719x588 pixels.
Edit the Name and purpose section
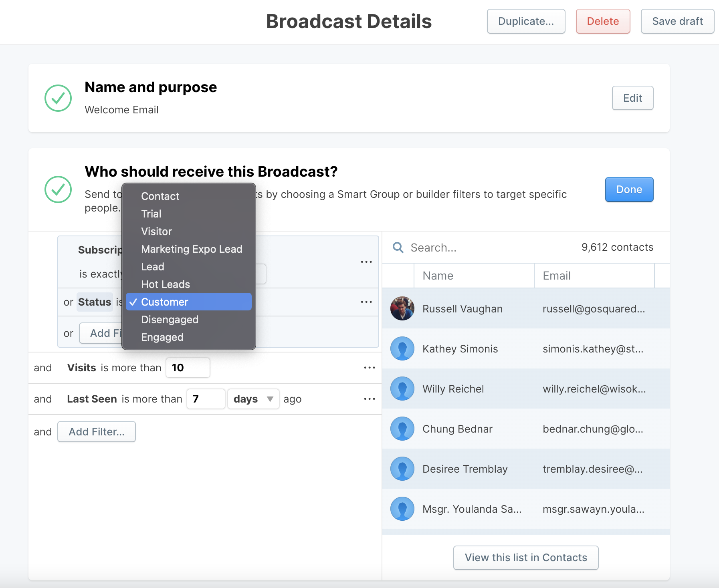(632, 98)
